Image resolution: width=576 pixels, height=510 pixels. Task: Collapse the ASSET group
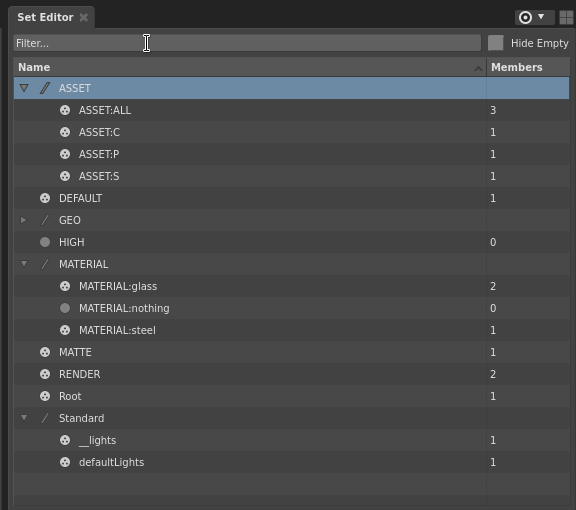[x=24, y=88]
